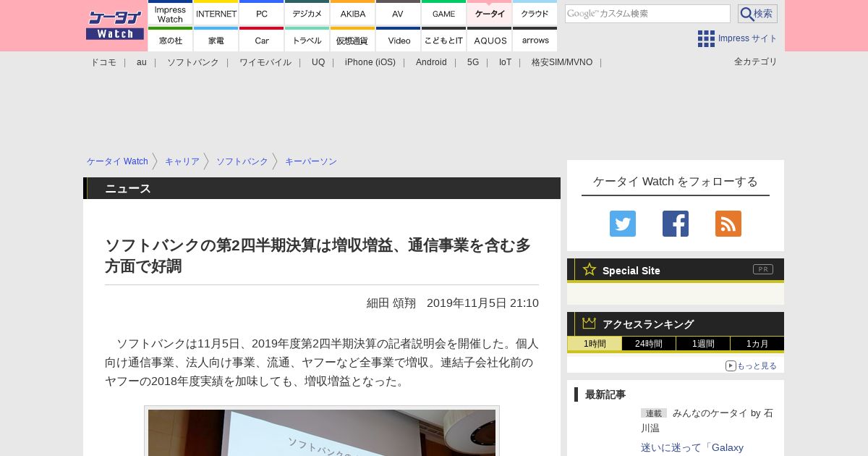Open the トラベル Watch tab

(x=307, y=39)
